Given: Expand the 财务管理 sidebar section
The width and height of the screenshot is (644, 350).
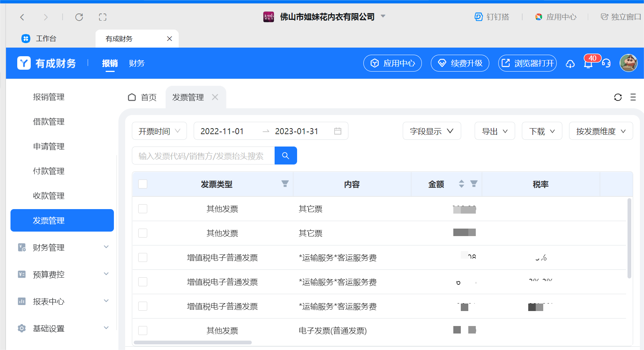Looking at the screenshot, I should pos(62,247).
